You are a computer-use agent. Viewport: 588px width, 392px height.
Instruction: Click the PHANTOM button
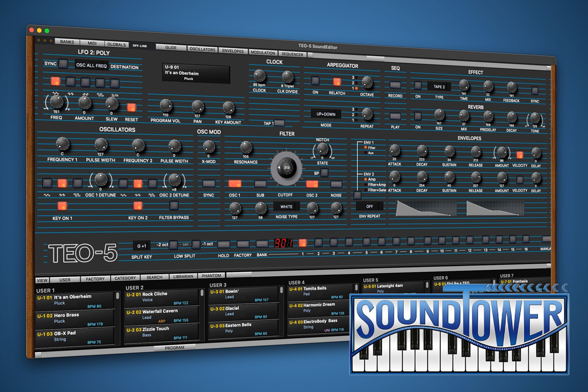point(211,275)
